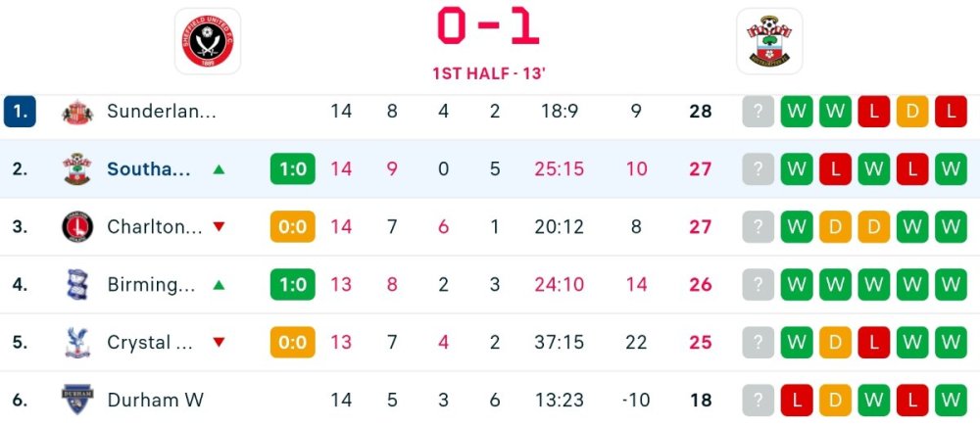The image size is (980, 427).
Task: Open Sunderland team logo in table
Action: [x=75, y=112]
